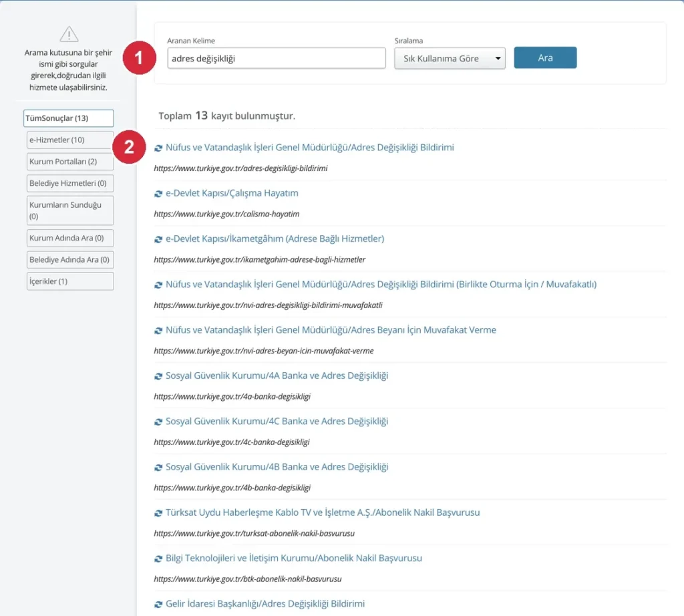Click URL text turksat-abonelik-nakil-basvurusu
Image resolution: width=684 pixels, height=616 pixels.
click(254, 534)
